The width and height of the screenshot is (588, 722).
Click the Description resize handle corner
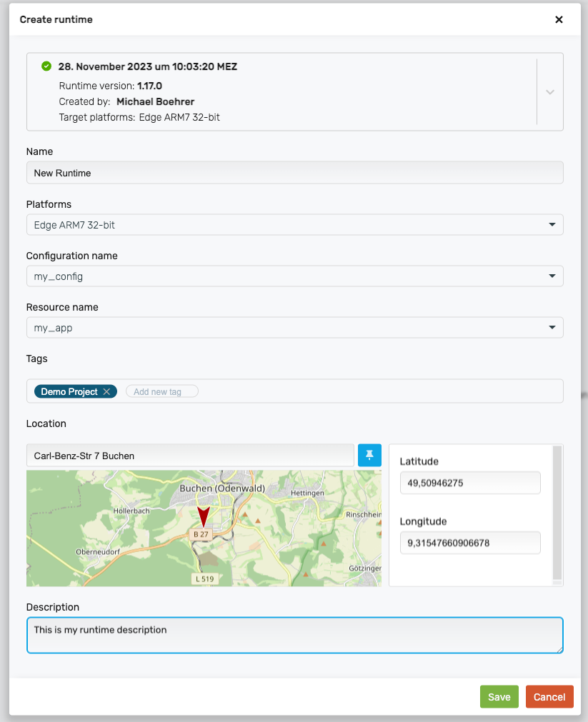(x=559, y=649)
